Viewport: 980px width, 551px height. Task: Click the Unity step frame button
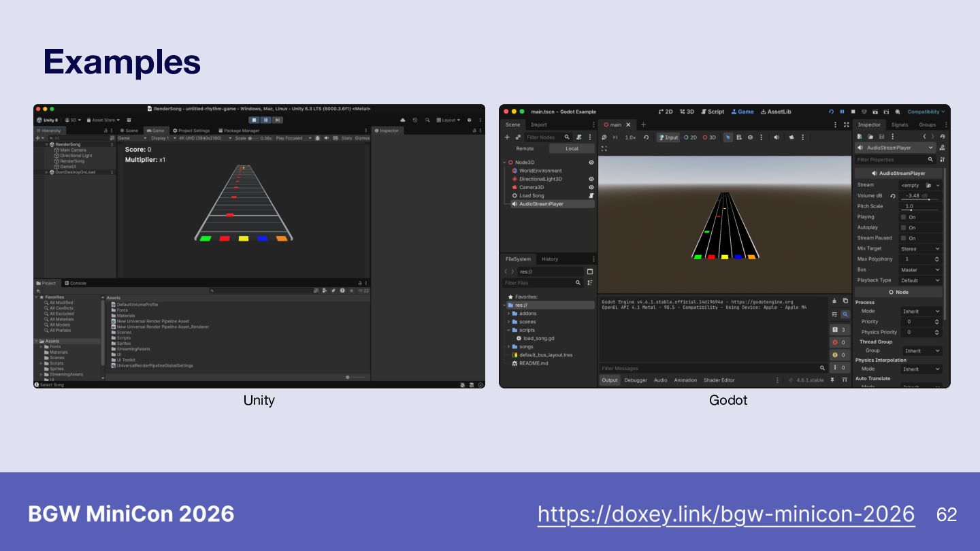click(278, 120)
